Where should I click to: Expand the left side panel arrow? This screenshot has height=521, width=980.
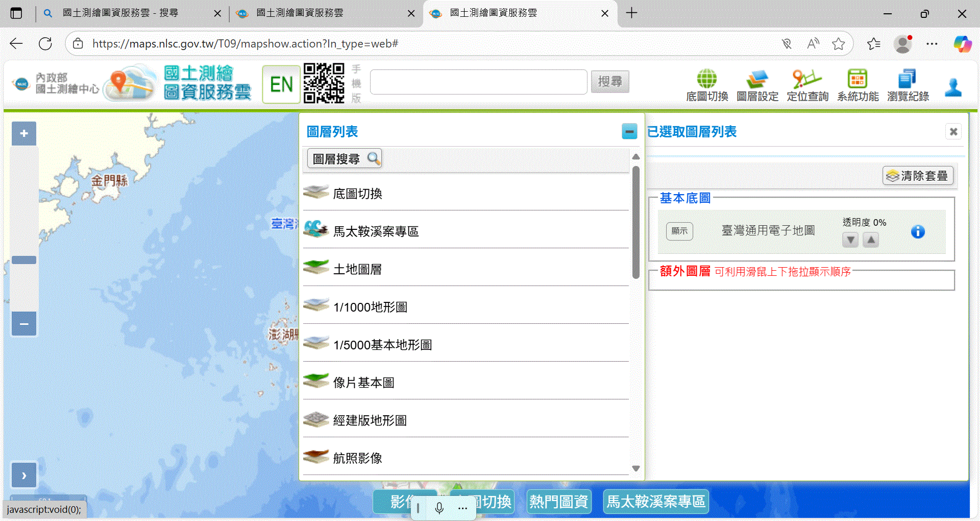click(x=24, y=475)
